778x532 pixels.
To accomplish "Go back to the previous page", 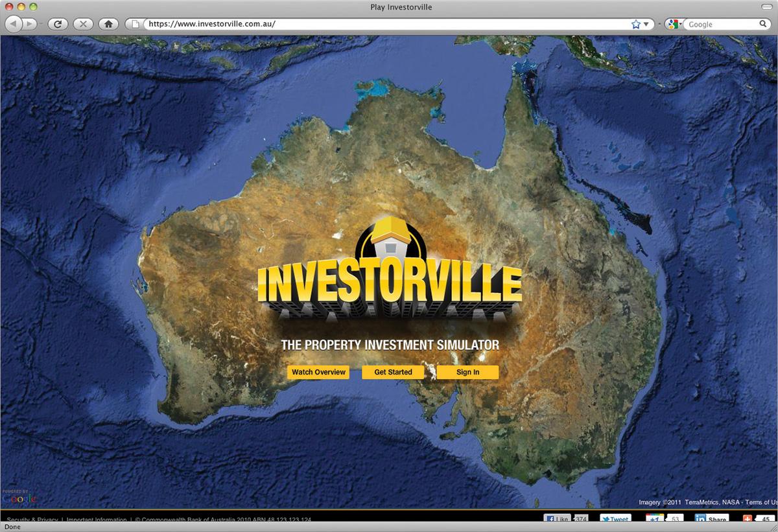I will coord(14,24).
